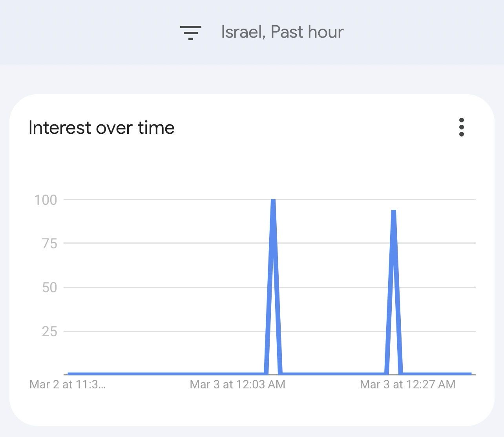Viewport: 504px width, 437px height.
Task: Click the base of the first spike
Action: point(273,373)
